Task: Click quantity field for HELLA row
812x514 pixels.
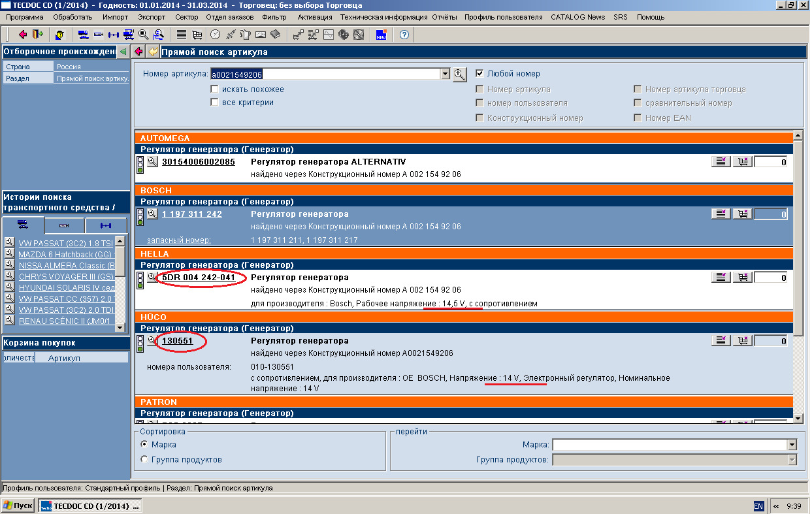Action: pyautogui.click(x=771, y=278)
